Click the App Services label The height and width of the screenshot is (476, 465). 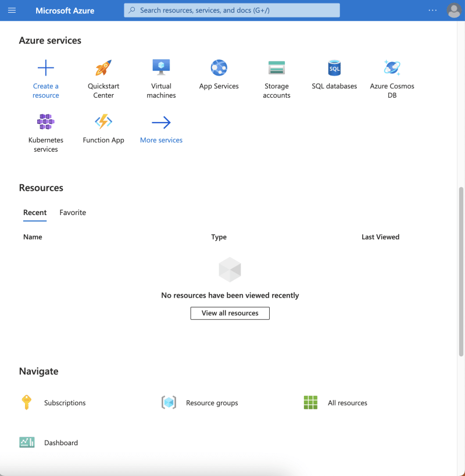219,86
